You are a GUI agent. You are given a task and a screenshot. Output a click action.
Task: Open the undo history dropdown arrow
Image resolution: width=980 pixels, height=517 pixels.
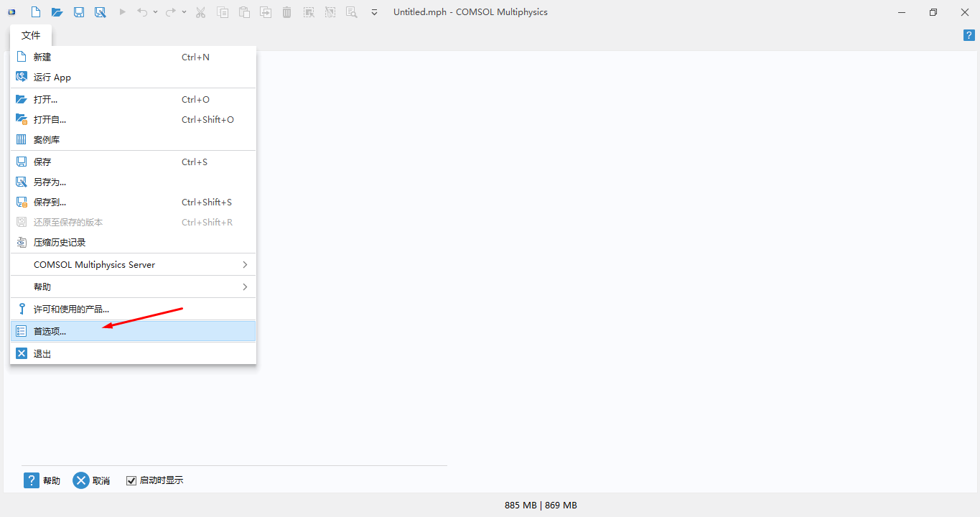tap(155, 12)
